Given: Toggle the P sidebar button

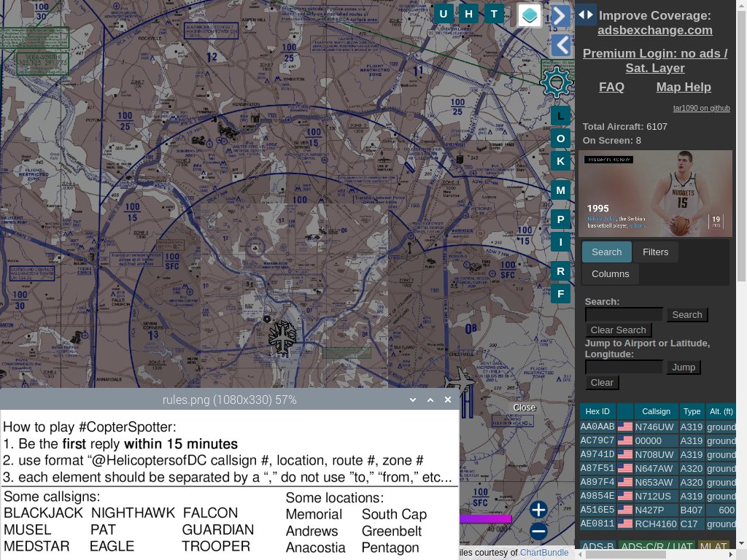Looking at the screenshot, I should click(x=560, y=218).
